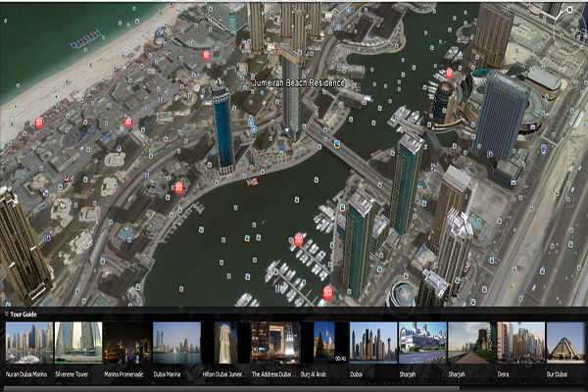
Task: Collapse the Tour Guide panel chevron
Action: click(x=7, y=314)
